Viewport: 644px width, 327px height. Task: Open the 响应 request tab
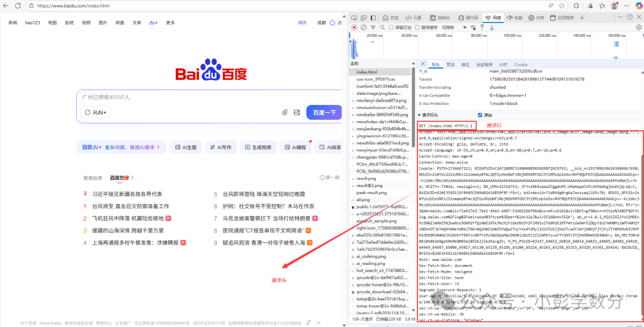pyautogui.click(x=465, y=64)
